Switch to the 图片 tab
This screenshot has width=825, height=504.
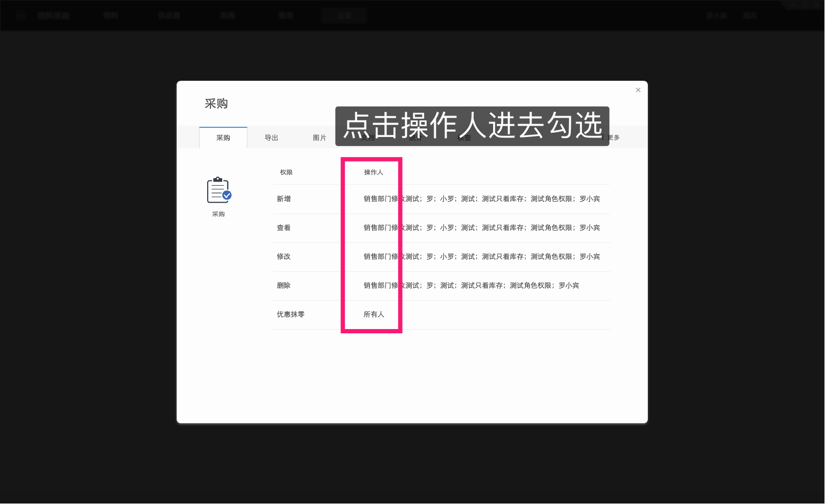pyautogui.click(x=319, y=138)
